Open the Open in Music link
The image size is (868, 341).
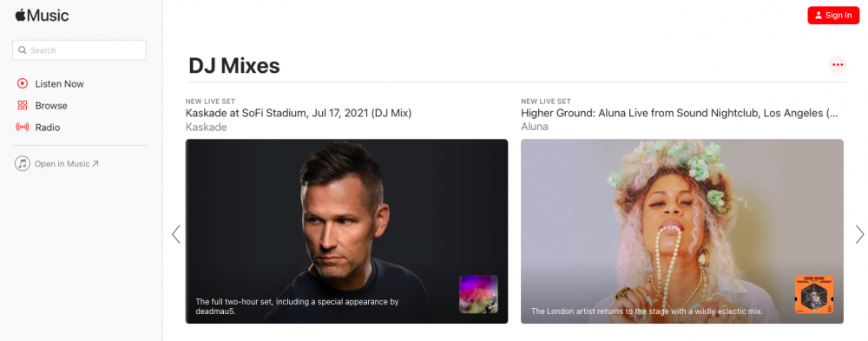pyautogui.click(x=67, y=164)
